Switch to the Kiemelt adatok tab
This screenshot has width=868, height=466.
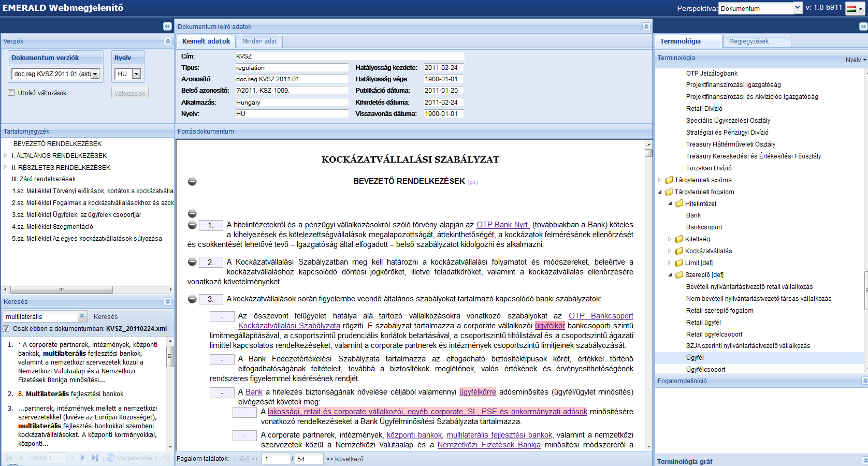pyautogui.click(x=206, y=41)
